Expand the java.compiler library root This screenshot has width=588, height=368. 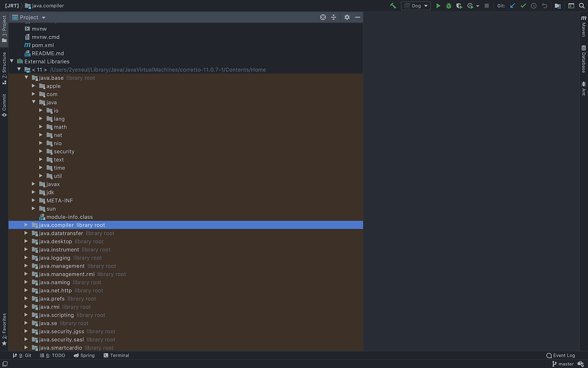pos(26,225)
